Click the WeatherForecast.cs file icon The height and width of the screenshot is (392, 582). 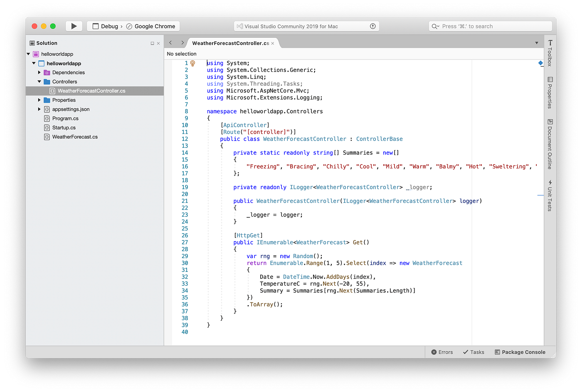(47, 137)
